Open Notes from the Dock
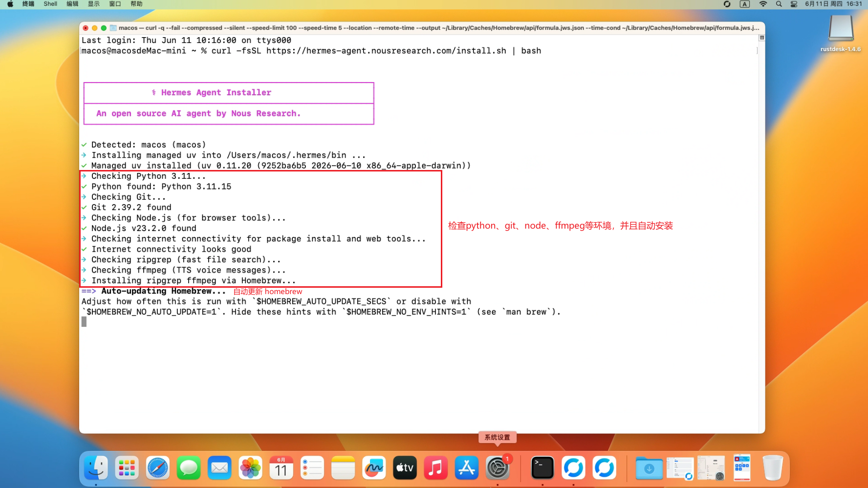The image size is (868, 488). tap(343, 468)
